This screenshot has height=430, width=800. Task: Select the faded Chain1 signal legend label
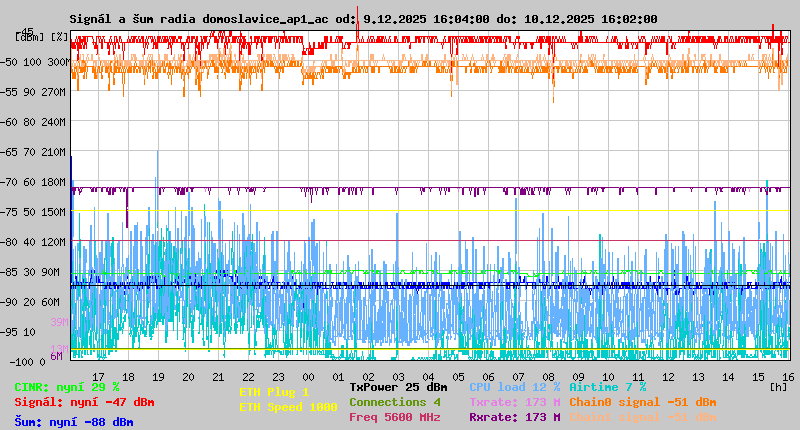641,417
